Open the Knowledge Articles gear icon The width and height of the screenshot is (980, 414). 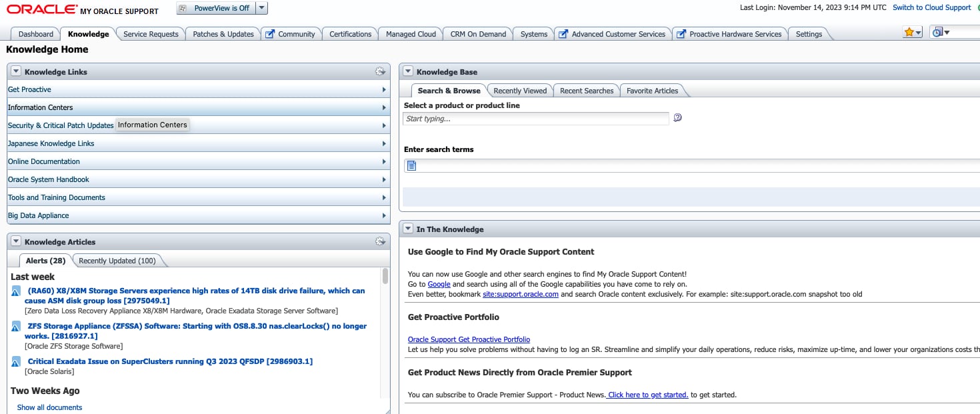pos(380,242)
